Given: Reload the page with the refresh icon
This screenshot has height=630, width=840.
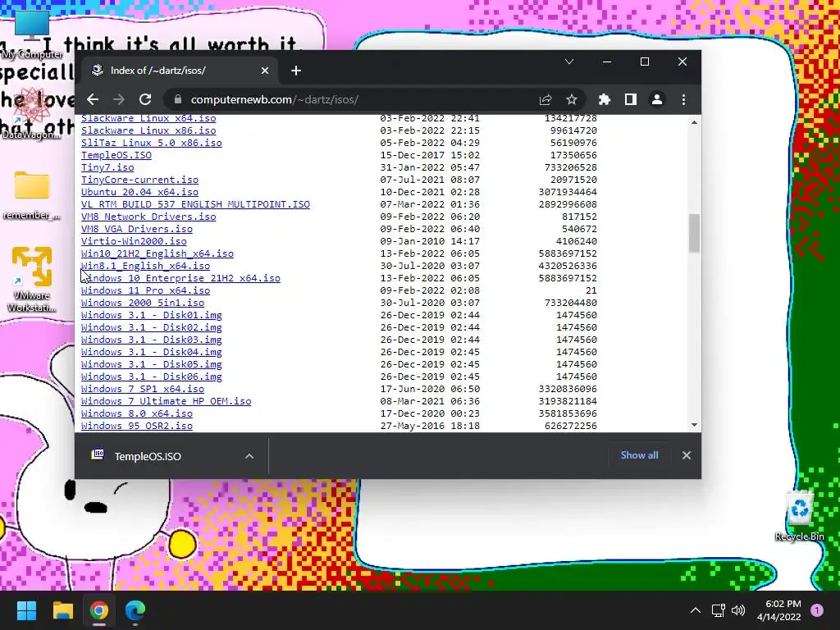Looking at the screenshot, I should tap(145, 99).
